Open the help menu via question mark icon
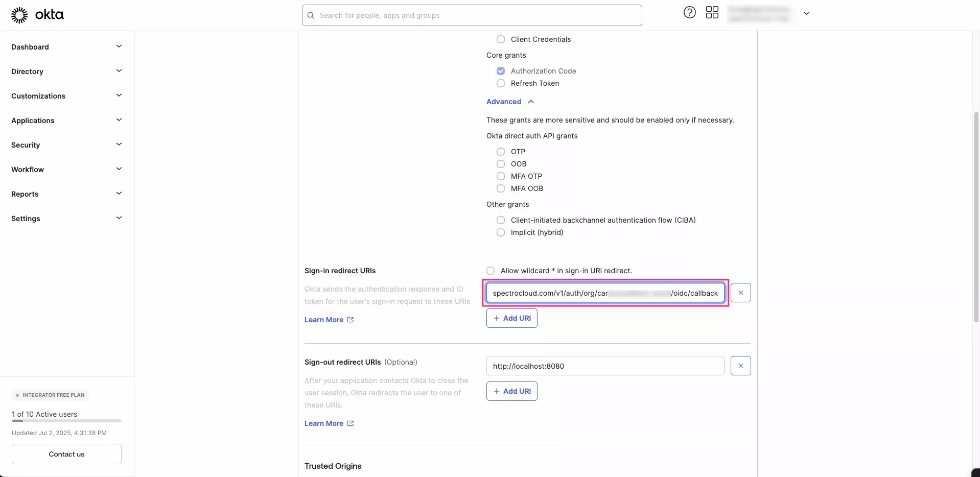980x477 pixels. coord(689,12)
